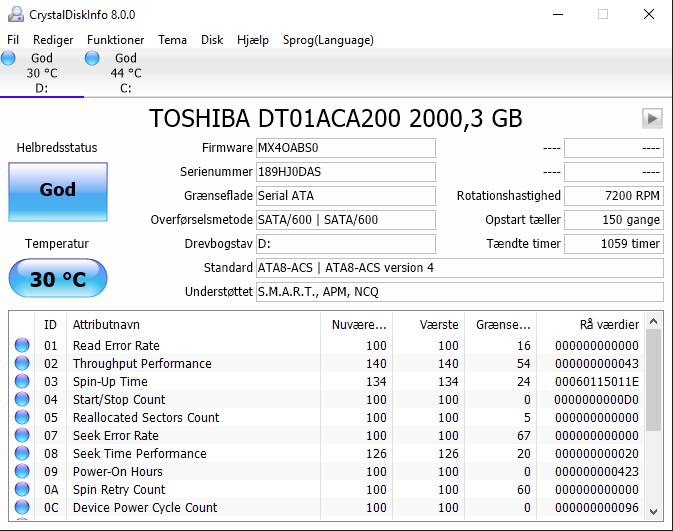
Task: Open the Rediger menu
Action: (53, 40)
